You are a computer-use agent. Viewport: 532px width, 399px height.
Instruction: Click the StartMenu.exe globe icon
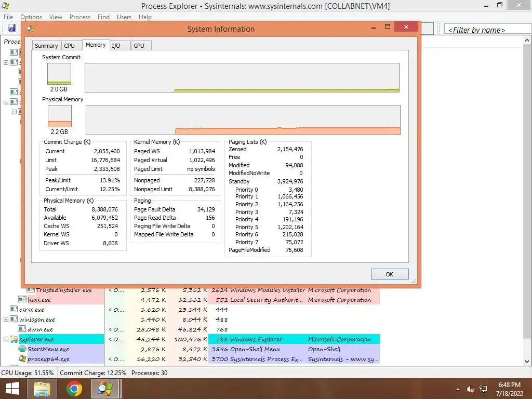click(22, 349)
